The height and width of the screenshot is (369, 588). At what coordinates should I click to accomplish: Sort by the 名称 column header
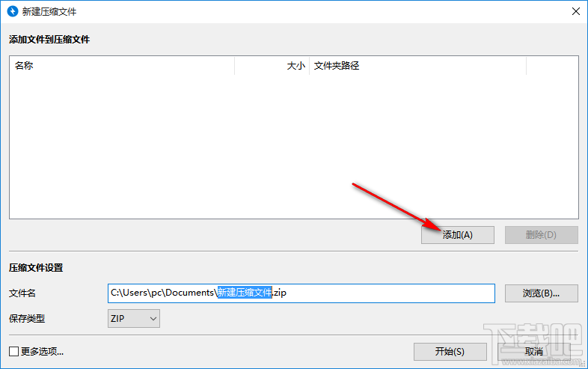pyautogui.click(x=122, y=66)
